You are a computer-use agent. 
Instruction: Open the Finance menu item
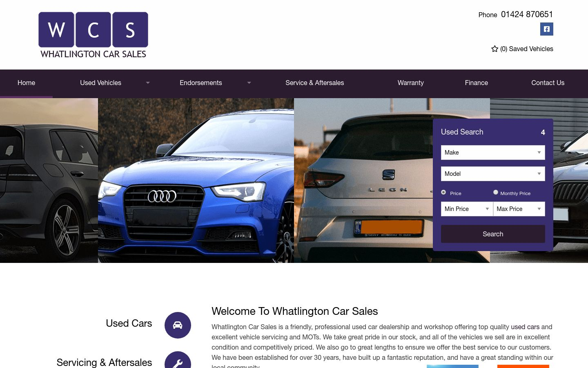(477, 83)
